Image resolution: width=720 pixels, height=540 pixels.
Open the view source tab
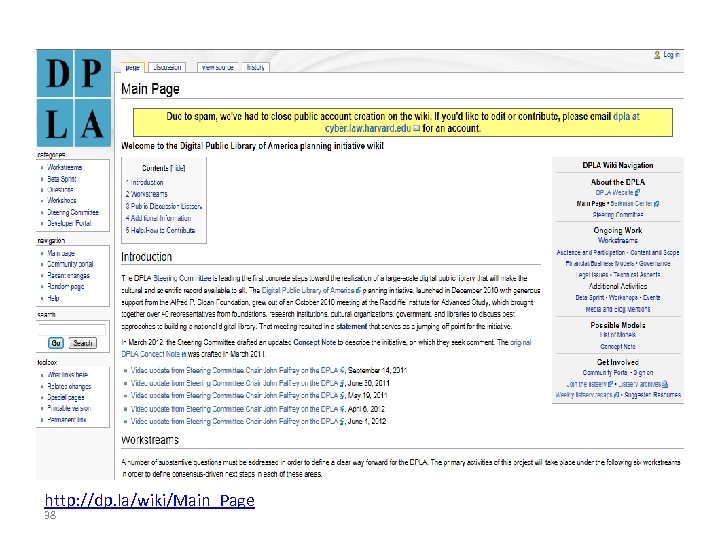(x=218, y=68)
